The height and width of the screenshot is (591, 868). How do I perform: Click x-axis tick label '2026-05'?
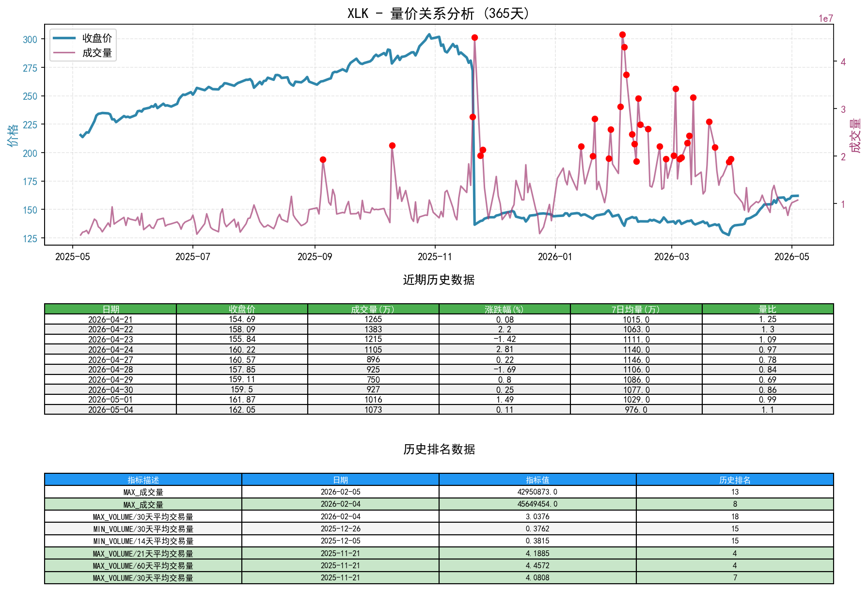[792, 257]
